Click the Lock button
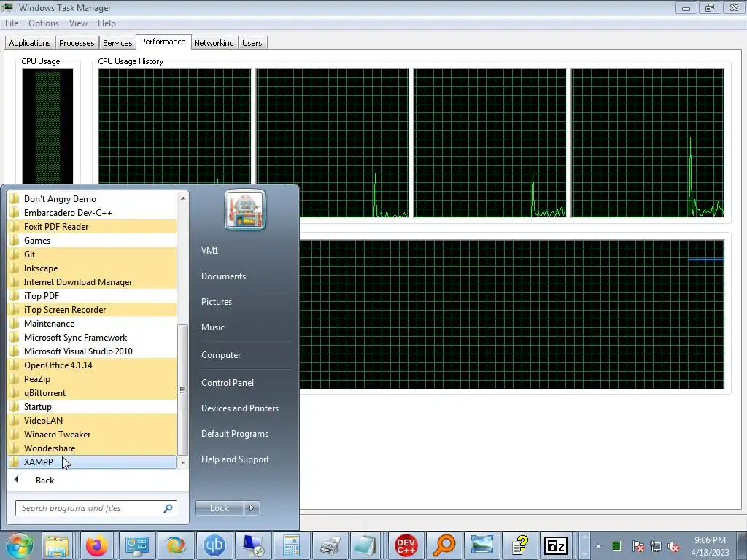 [219, 508]
